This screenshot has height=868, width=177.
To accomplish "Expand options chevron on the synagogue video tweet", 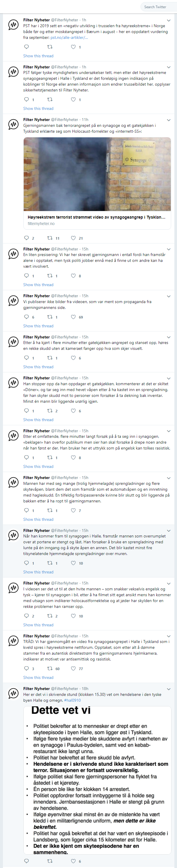I will 169,120.
